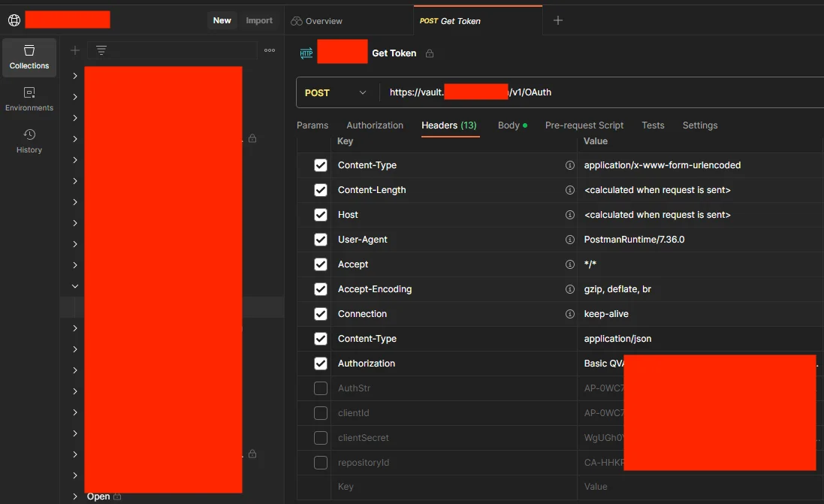
Task: Enable the clientId header checkbox
Action: coord(321,412)
